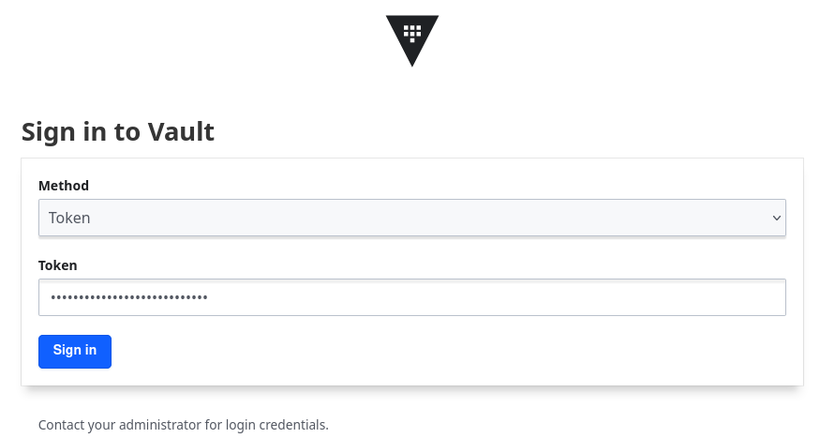Click the word "Vault" in the heading
Viewport: 820px width, 438px height.
[181, 132]
